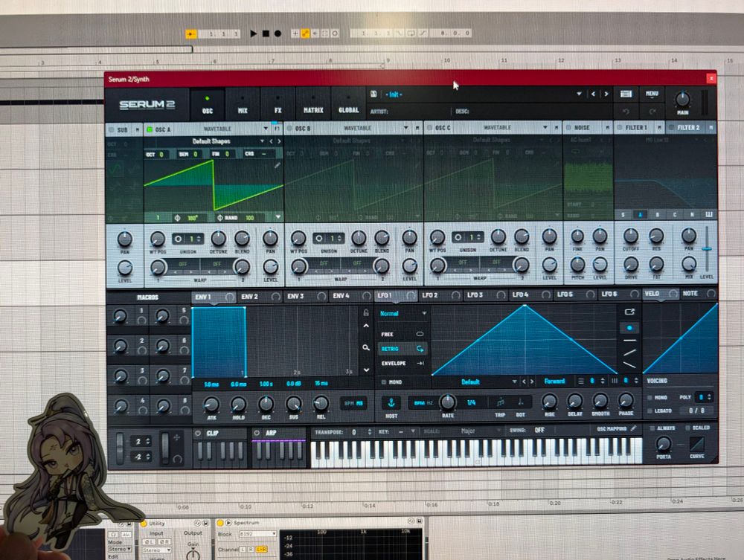The width and height of the screenshot is (744, 560).
Task: Expand OSC A unison options arrow
Action: click(x=278, y=217)
